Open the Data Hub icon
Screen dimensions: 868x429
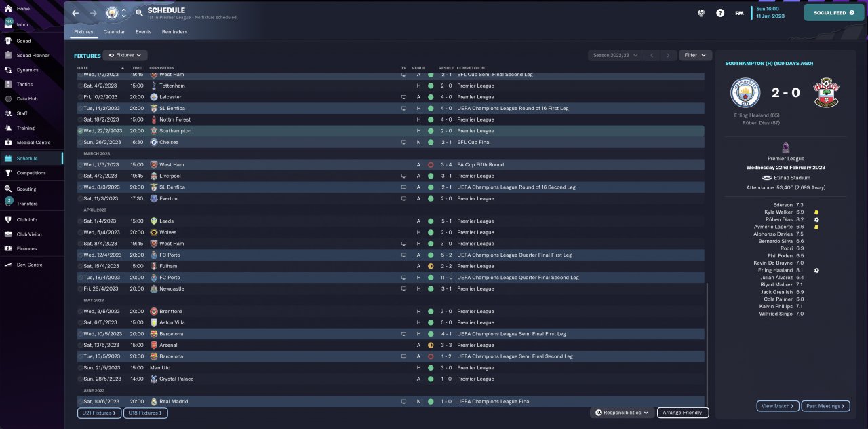pos(9,98)
